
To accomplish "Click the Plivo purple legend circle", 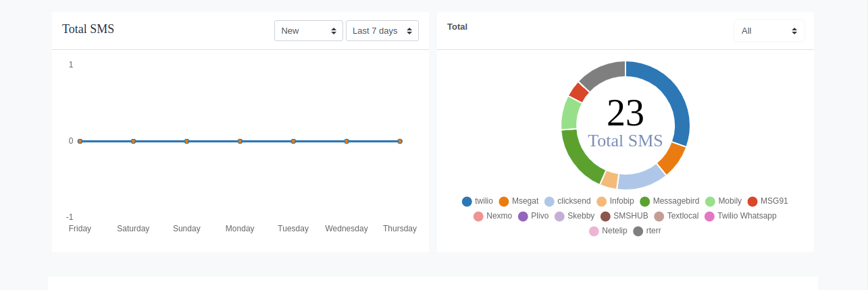I will point(523,216).
